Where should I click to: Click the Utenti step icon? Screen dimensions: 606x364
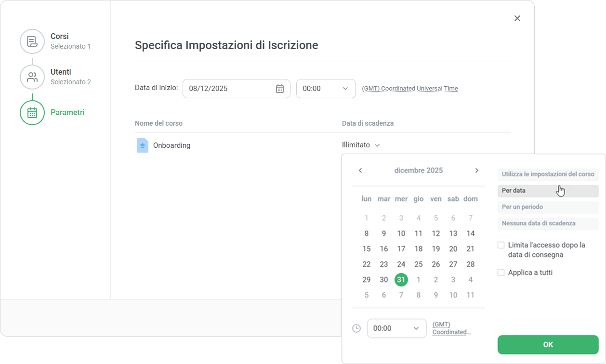(32, 77)
